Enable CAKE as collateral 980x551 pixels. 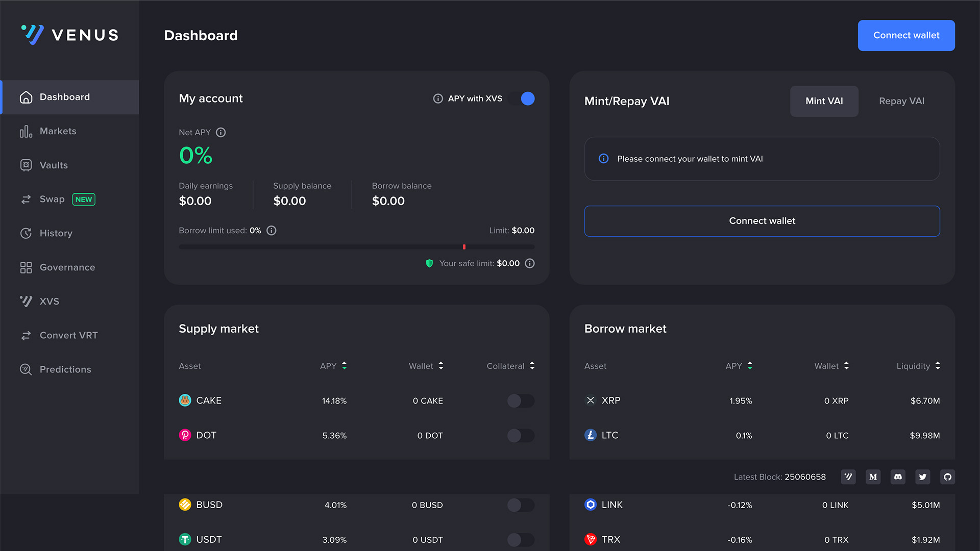click(521, 401)
